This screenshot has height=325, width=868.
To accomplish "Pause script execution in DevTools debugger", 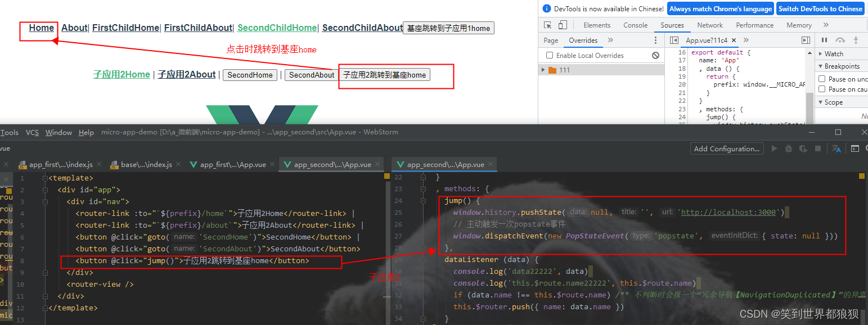I will 825,40.
